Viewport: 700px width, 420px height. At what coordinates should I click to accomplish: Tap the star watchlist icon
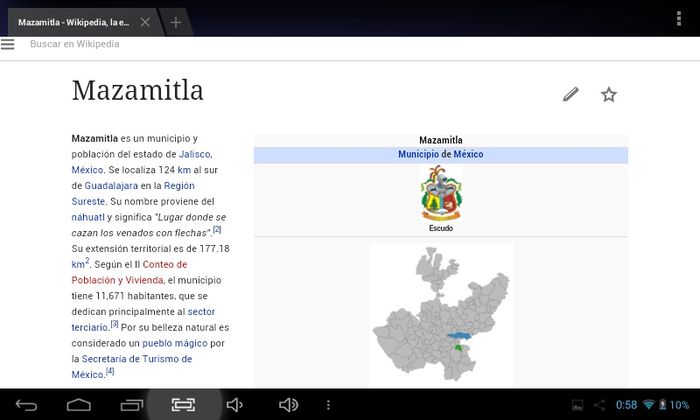pos(608,95)
